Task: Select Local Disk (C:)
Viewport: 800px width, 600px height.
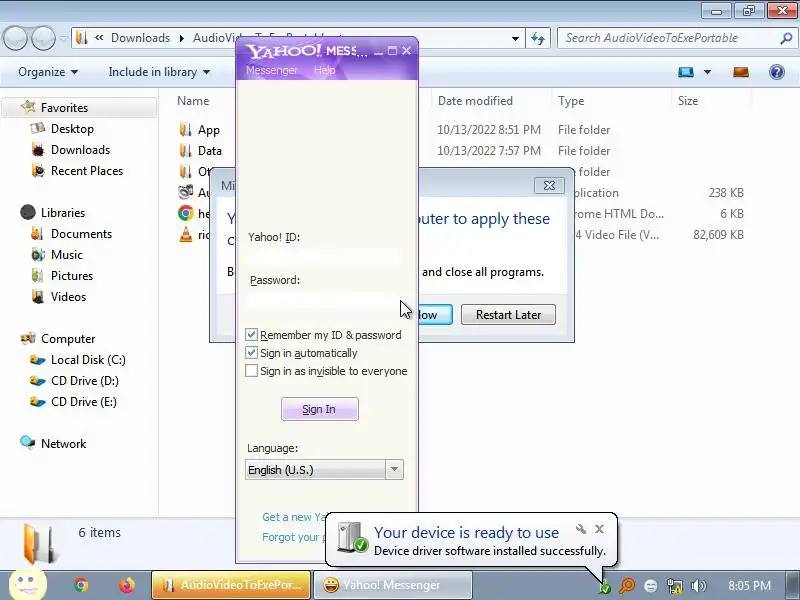Action: (x=88, y=360)
